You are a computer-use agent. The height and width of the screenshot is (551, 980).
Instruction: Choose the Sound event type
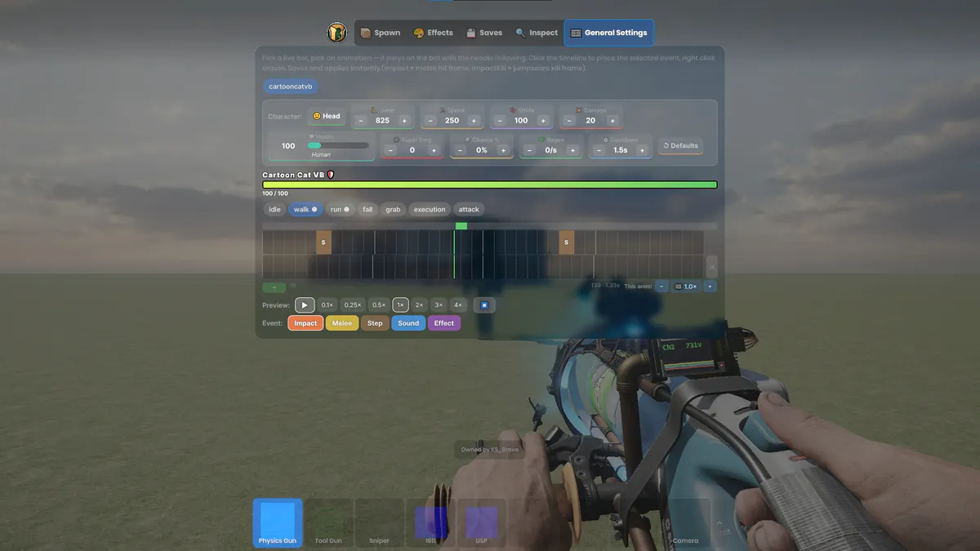tap(408, 323)
